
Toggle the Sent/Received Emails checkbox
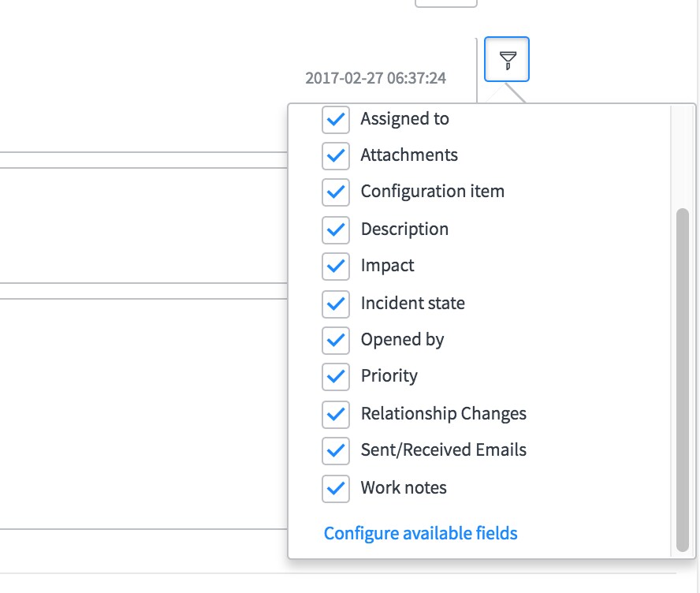(336, 451)
